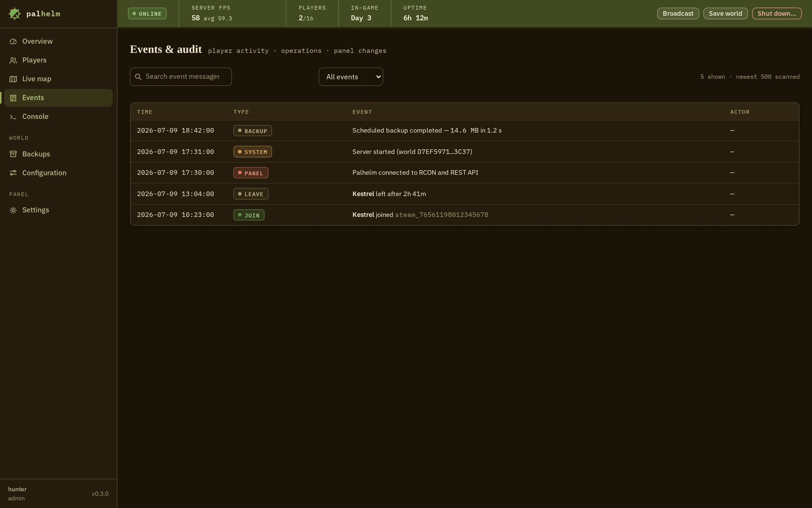The width and height of the screenshot is (812, 508).
Task: Open panel Settings label
Action: point(36,210)
